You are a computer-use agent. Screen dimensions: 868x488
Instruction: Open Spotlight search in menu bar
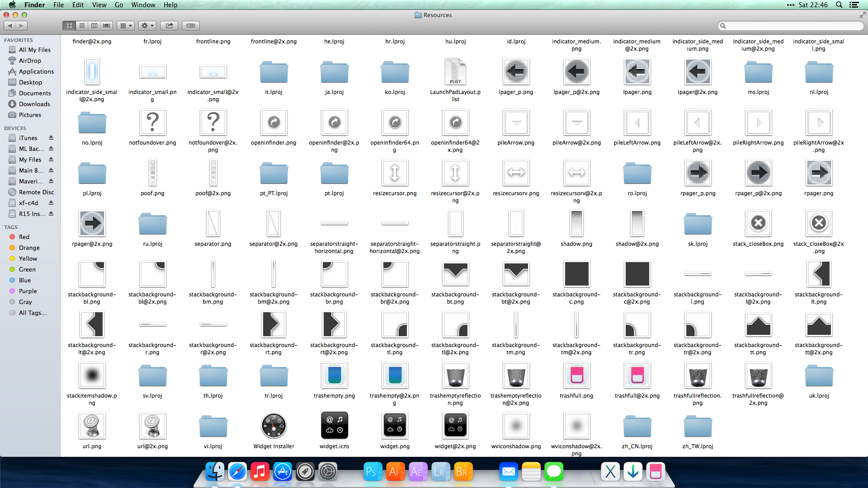839,5
